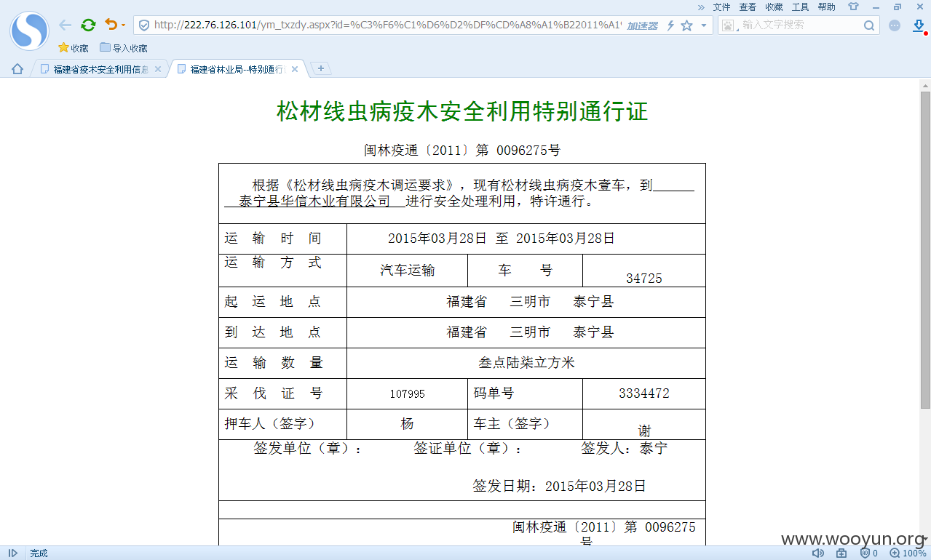Image resolution: width=931 pixels, height=560 pixels.
Task: Click the 导入收藏 folder button
Action: (124, 48)
